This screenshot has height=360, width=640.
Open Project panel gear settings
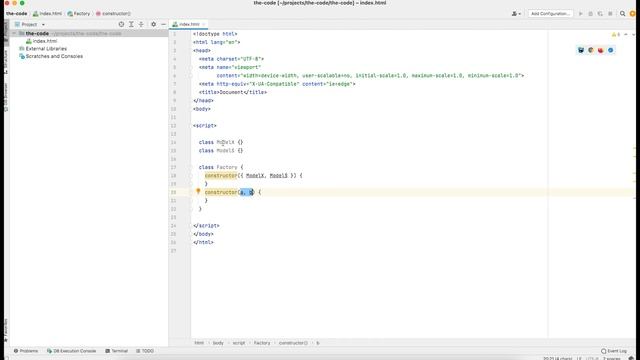[x=153, y=24]
